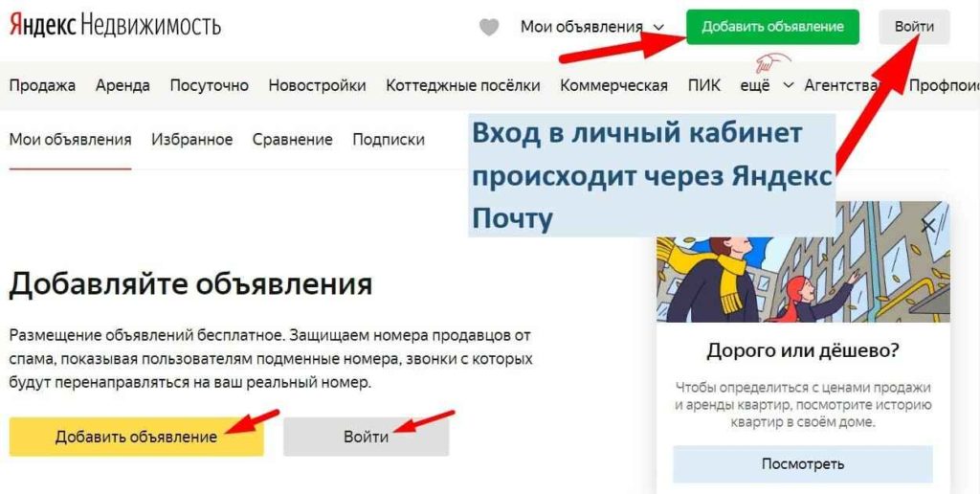The image size is (980, 494).
Task: Open favorites via the heart icon
Action: point(489,28)
